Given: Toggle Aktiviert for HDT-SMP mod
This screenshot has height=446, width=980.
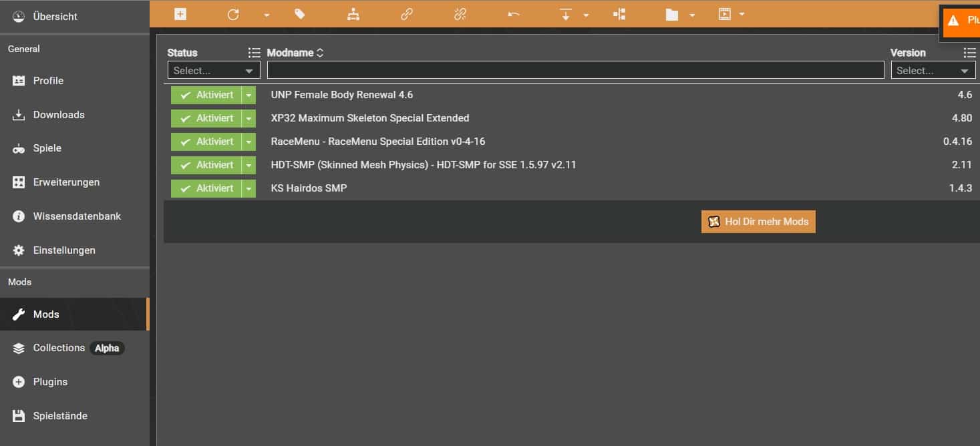Looking at the screenshot, I should (x=206, y=165).
